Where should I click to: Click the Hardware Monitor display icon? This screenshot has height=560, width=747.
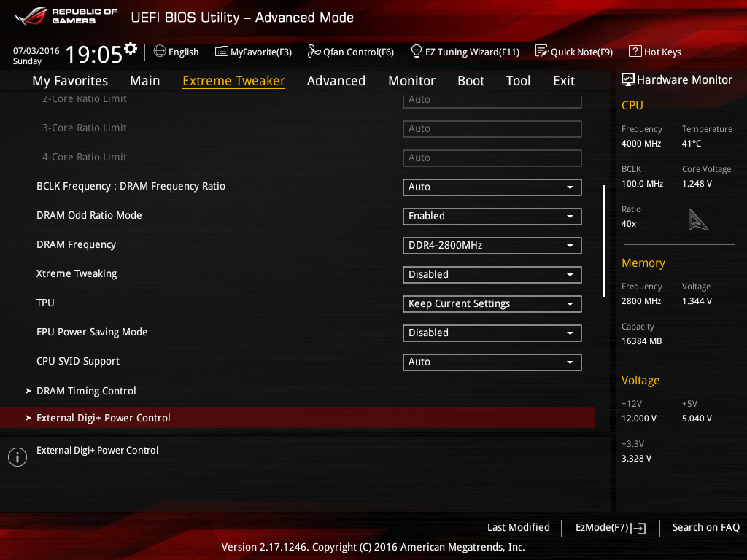point(628,79)
